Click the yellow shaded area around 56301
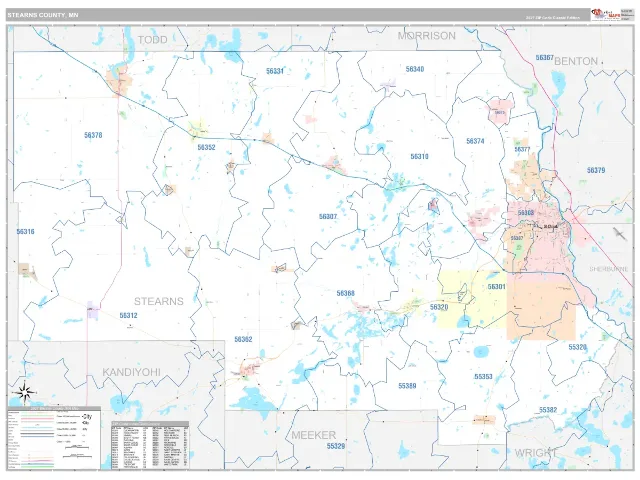640x480 pixels. coord(473,299)
